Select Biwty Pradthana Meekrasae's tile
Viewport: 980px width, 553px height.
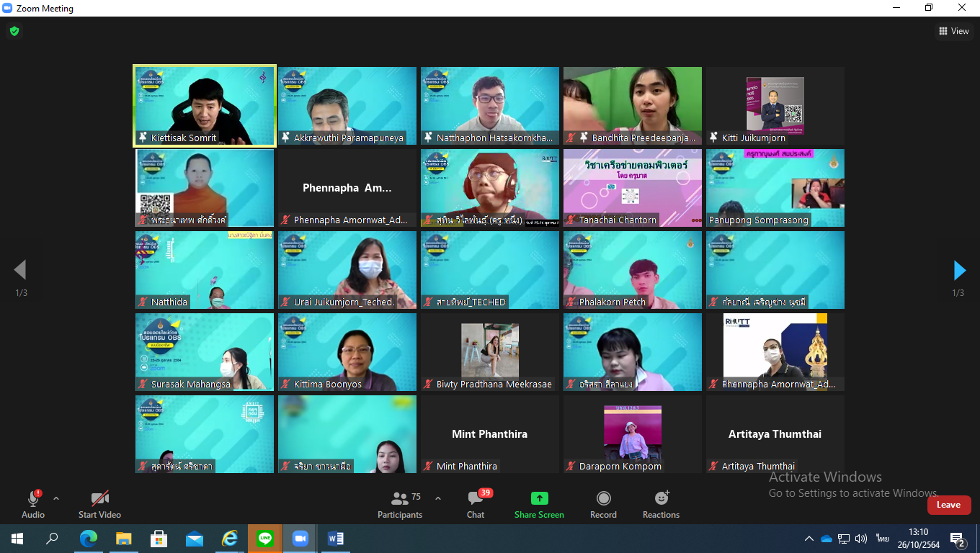(490, 352)
